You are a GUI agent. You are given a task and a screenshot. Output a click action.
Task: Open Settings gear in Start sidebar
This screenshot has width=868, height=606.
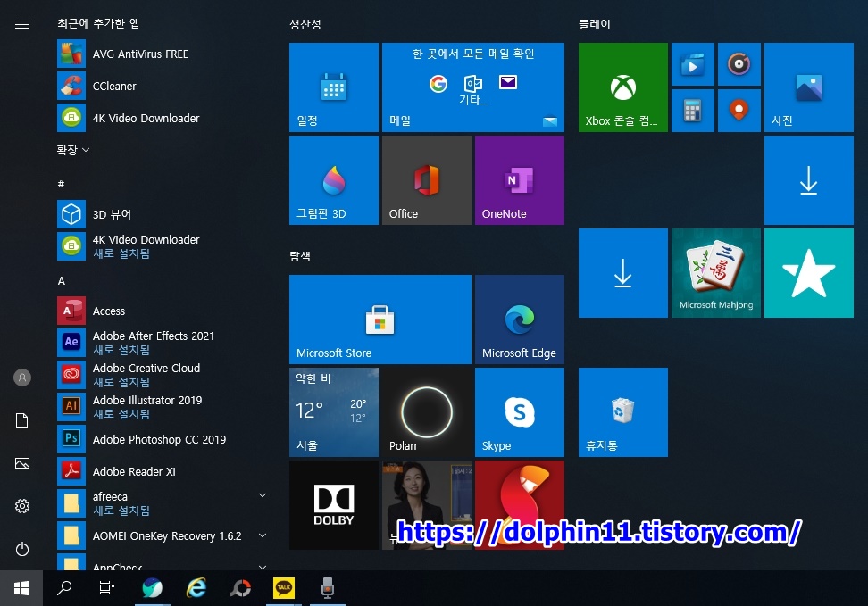22,506
